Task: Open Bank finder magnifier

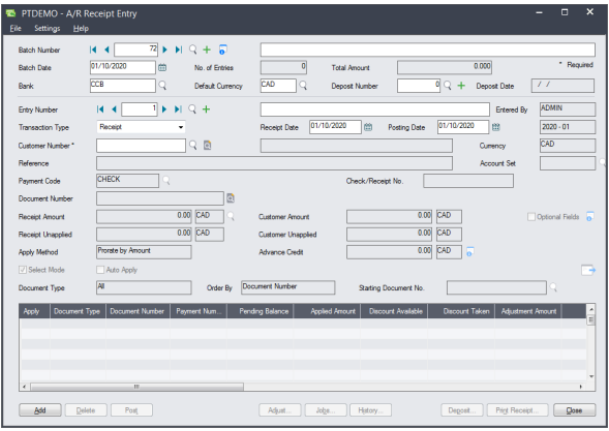Action: pos(162,85)
